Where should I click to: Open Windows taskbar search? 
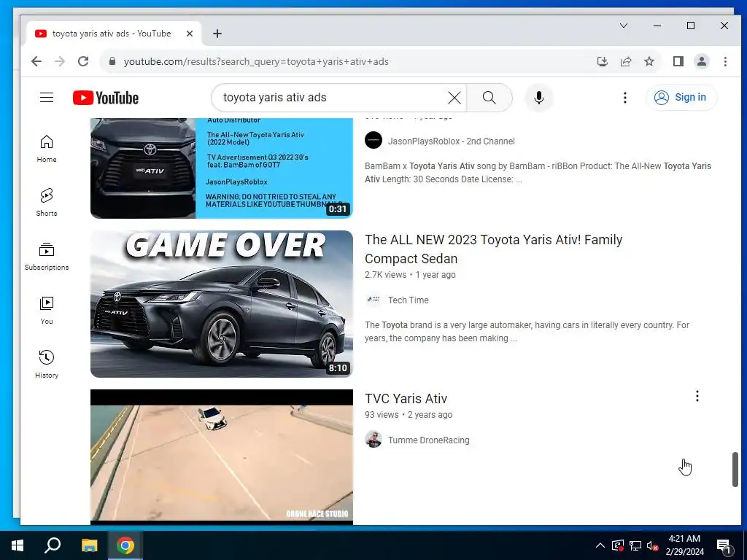(53, 545)
